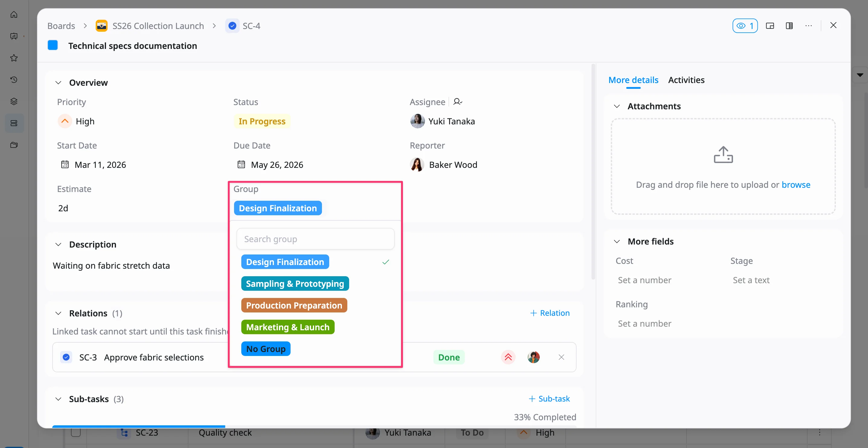Set a number for Cost
The width and height of the screenshot is (868, 448).
coord(644,280)
